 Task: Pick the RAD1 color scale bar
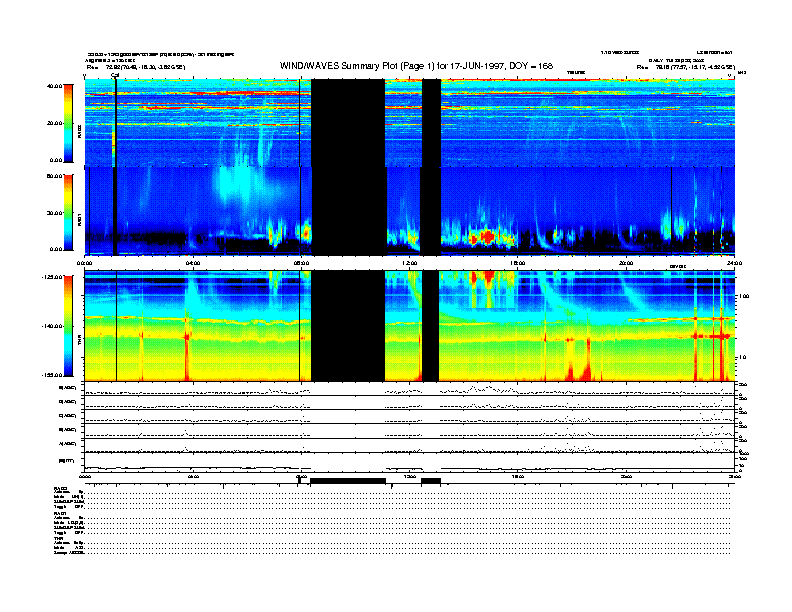[x=68, y=213]
